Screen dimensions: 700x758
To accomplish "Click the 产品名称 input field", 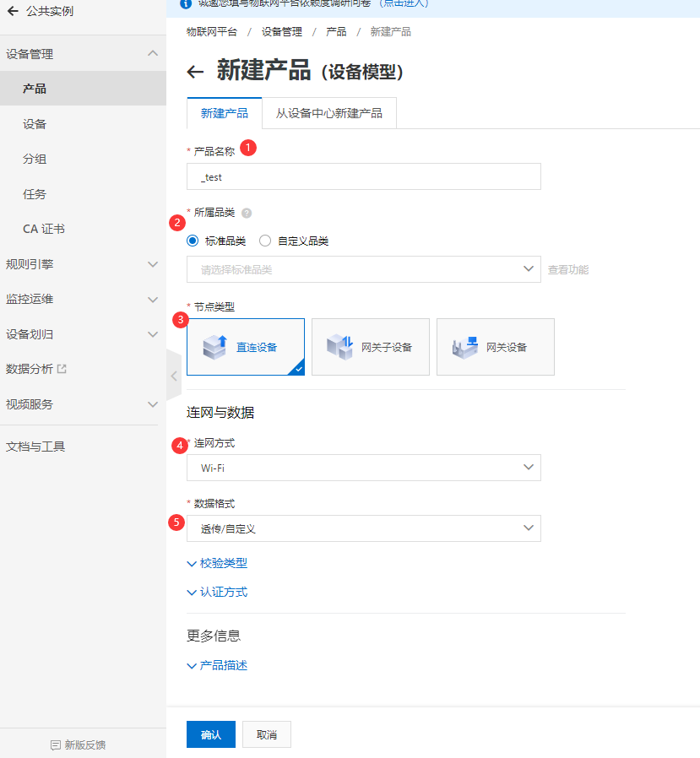I will [363, 176].
